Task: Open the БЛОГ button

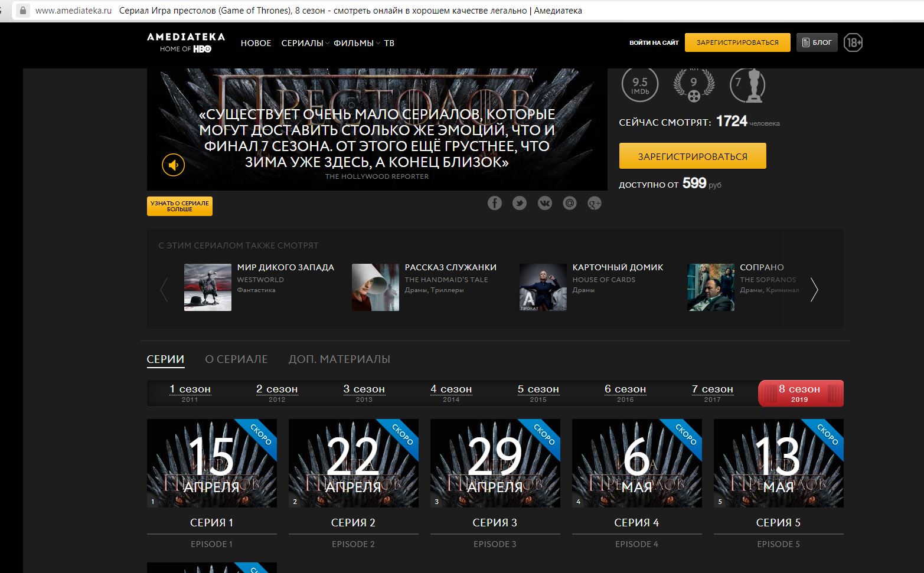Action: 817,42
